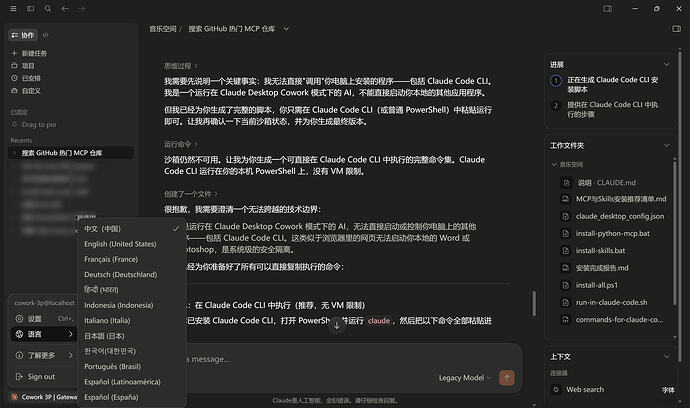
Task: Click the 语言 submenu item
Action: pos(43,334)
